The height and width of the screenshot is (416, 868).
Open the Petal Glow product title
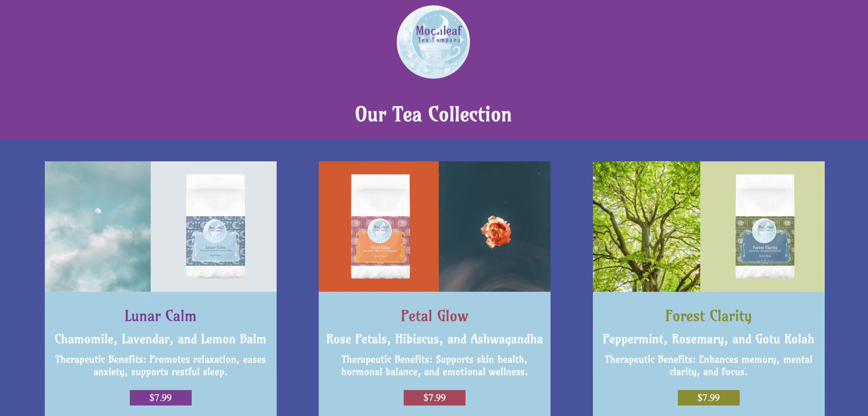click(x=434, y=316)
